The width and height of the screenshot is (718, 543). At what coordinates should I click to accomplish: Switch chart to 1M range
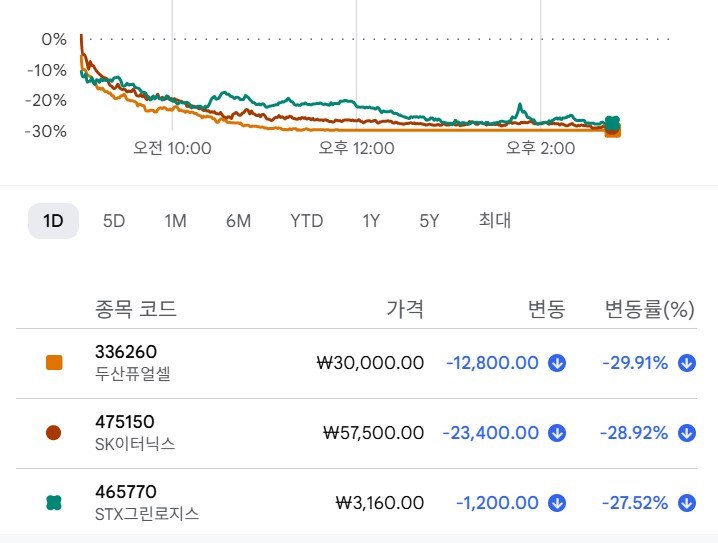[x=175, y=221]
